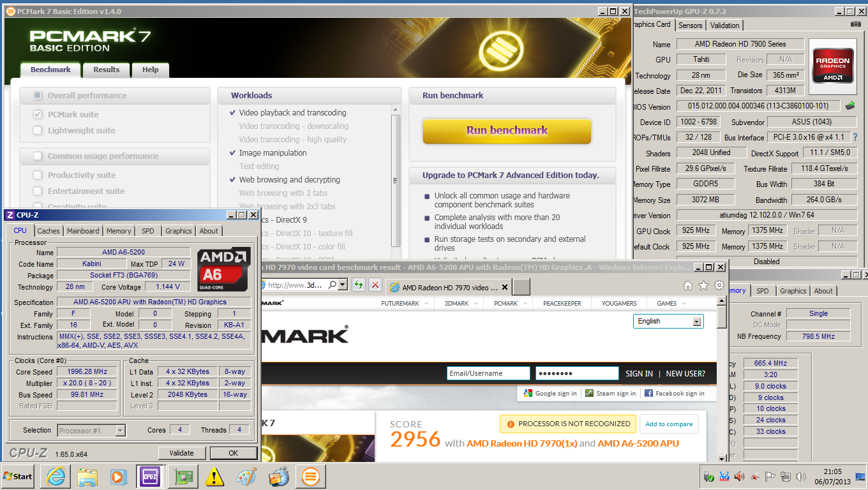This screenshot has width=868, height=490.
Task: Click the IE page vertical scrollbar
Action: [721, 380]
